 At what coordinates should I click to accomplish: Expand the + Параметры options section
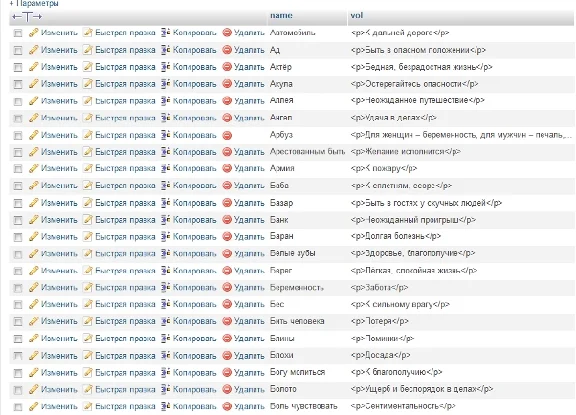[x=34, y=3]
